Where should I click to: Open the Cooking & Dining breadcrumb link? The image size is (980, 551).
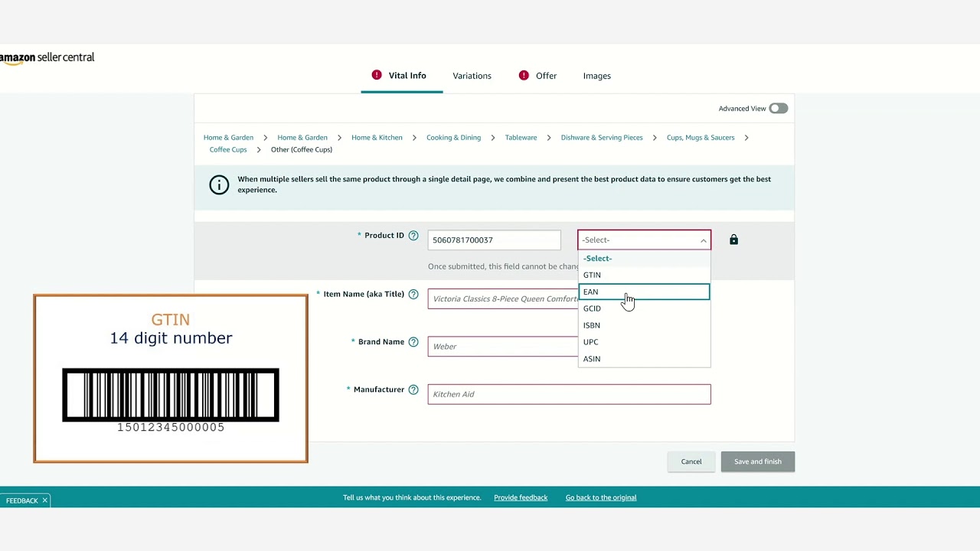[453, 138]
